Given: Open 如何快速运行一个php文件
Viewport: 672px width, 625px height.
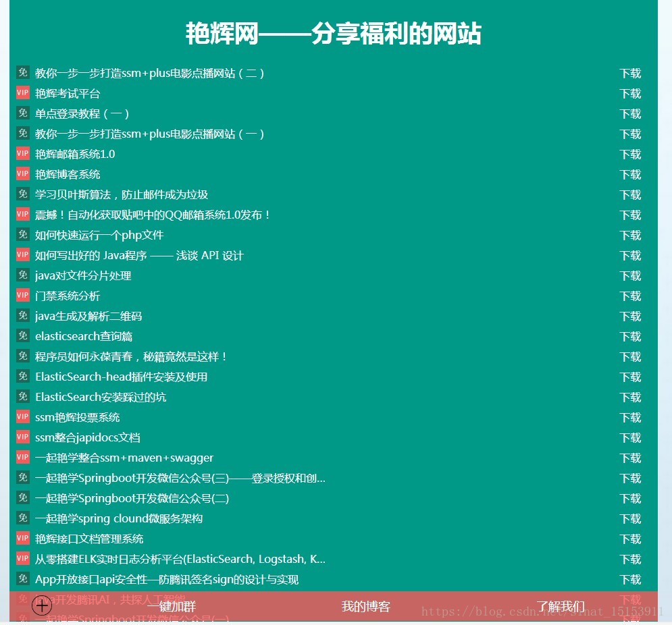Looking at the screenshot, I should click(x=99, y=235).
